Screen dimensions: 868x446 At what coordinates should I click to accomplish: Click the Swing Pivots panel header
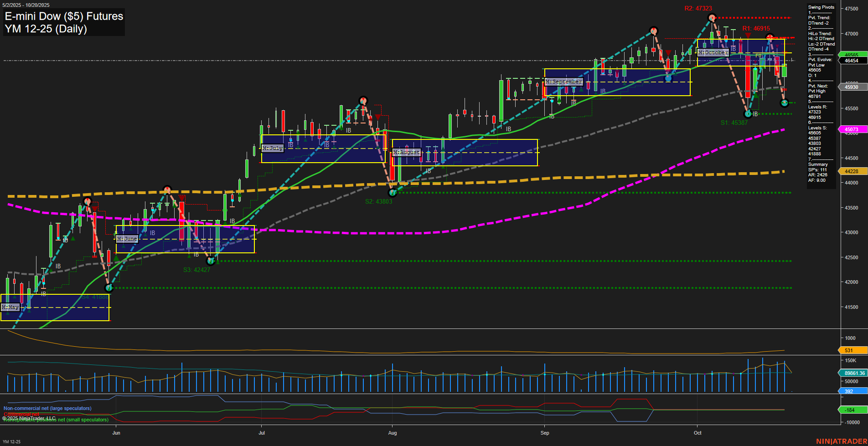(x=821, y=7)
